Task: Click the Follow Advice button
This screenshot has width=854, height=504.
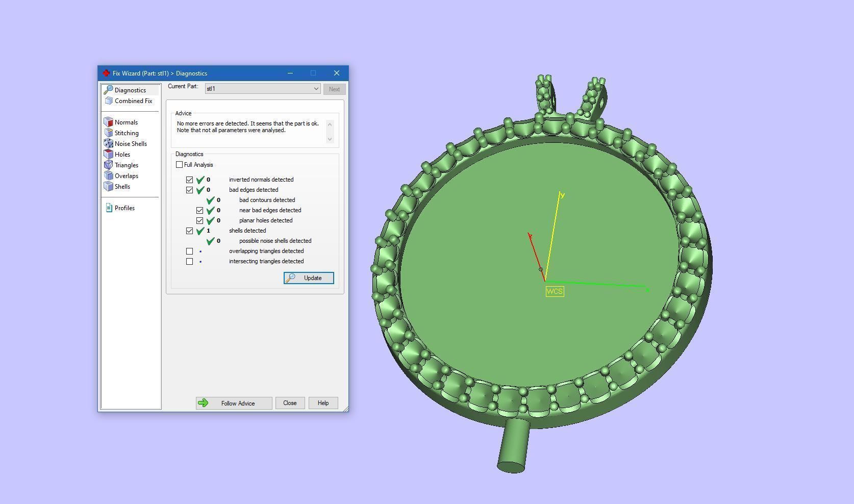Action: tap(234, 403)
